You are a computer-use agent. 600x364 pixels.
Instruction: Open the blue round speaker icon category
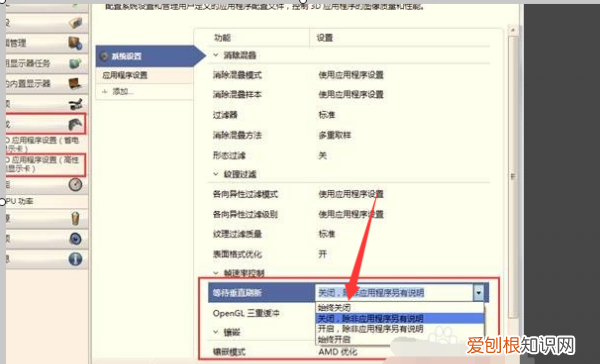point(75,239)
